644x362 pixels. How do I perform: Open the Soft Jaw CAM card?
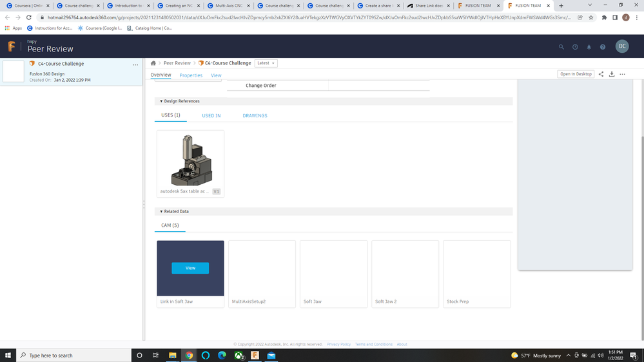pos(333,274)
